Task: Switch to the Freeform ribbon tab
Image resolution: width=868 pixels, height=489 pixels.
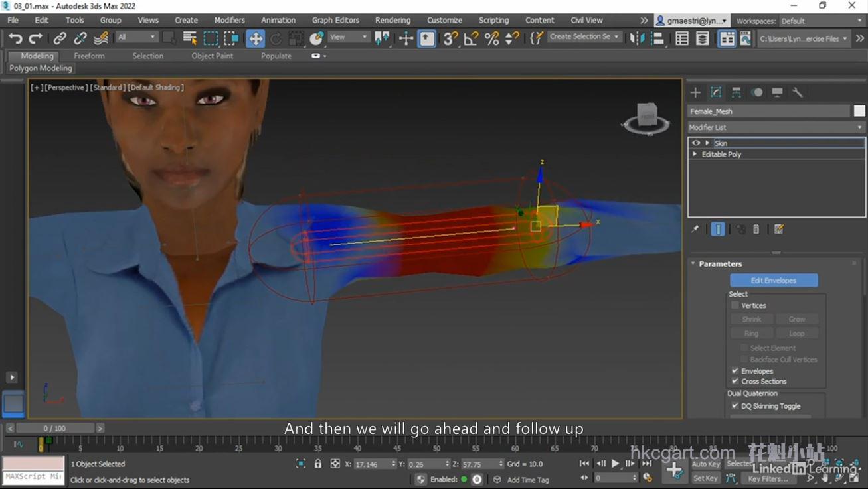Action: (x=89, y=56)
